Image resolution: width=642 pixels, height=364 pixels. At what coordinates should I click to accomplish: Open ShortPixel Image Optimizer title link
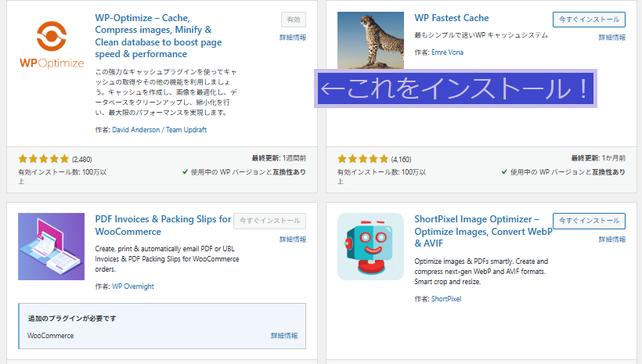coord(483,232)
